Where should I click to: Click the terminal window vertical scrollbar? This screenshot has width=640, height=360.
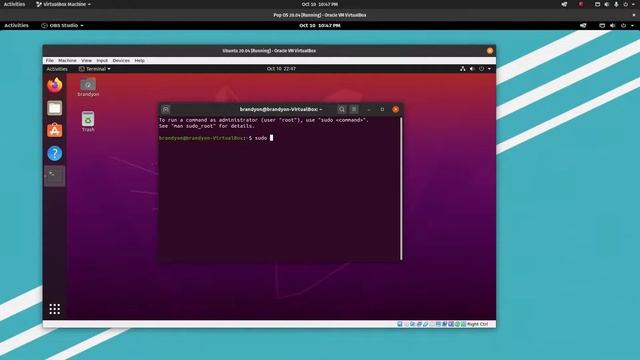click(401, 189)
